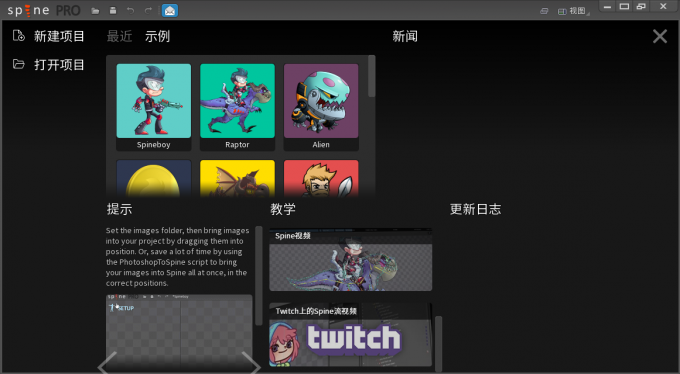Viewport: 680px width, 374px height.
Task: Open the hero with sword example thumbnail
Action: 321,178
